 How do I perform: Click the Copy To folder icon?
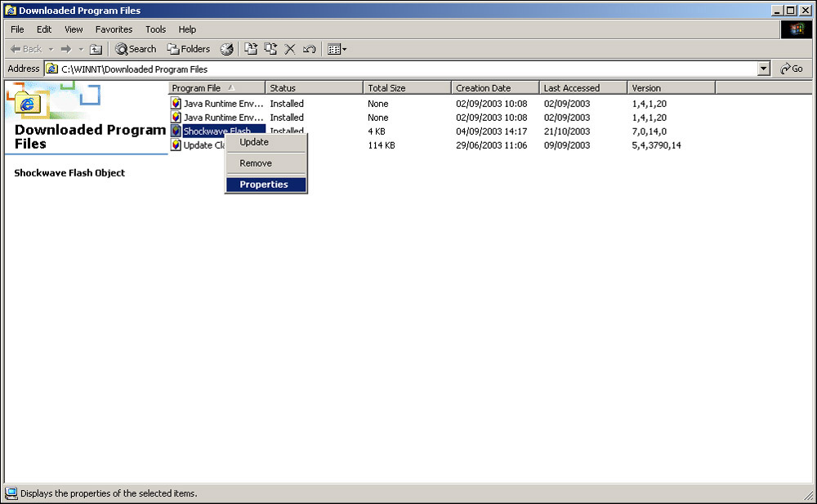(x=270, y=49)
